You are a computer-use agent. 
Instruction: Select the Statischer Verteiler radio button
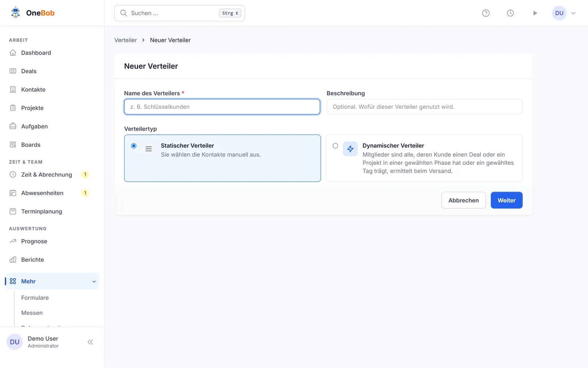(134, 146)
